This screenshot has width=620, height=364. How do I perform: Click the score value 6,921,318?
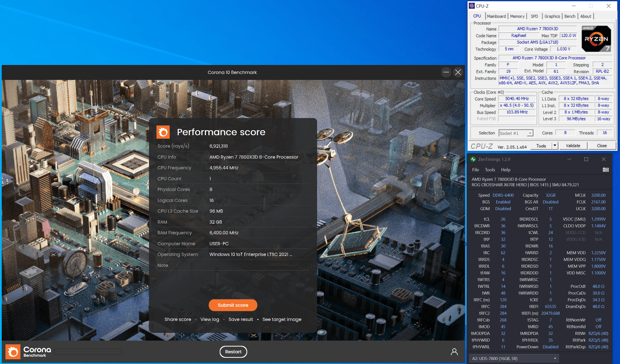(x=218, y=146)
